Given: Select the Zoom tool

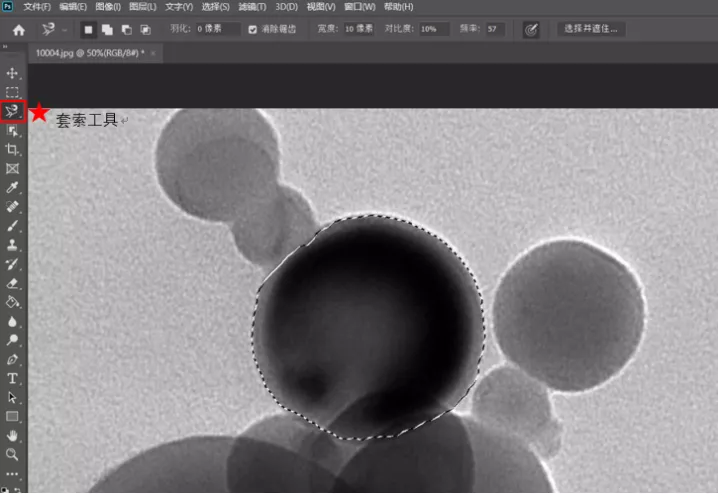Looking at the screenshot, I should click(x=12, y=454).
